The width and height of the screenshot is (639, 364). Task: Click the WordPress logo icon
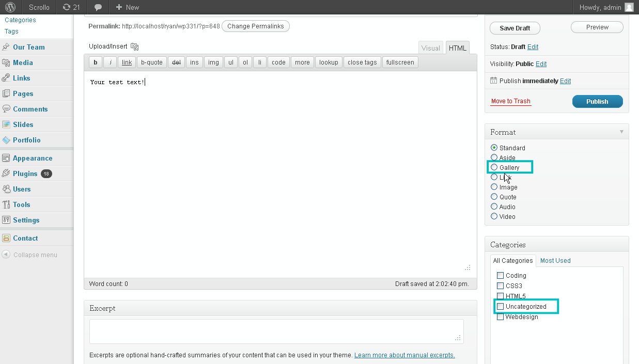point(10,7)
